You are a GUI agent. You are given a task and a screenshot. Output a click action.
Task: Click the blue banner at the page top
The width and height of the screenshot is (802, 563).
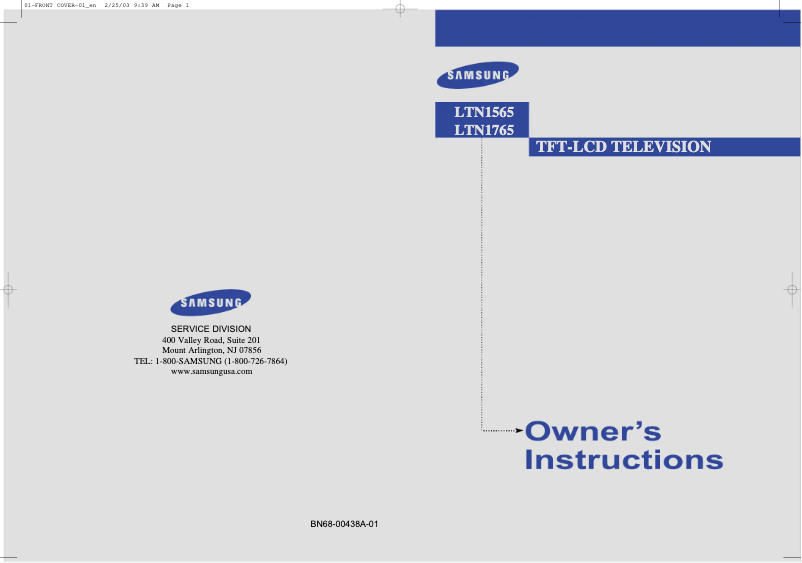point(617,30)
